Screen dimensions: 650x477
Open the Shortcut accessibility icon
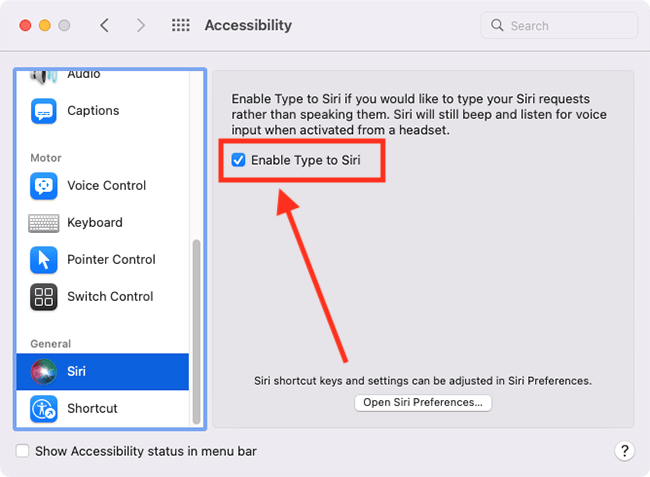pyautogui.click(x=44, y=408)
